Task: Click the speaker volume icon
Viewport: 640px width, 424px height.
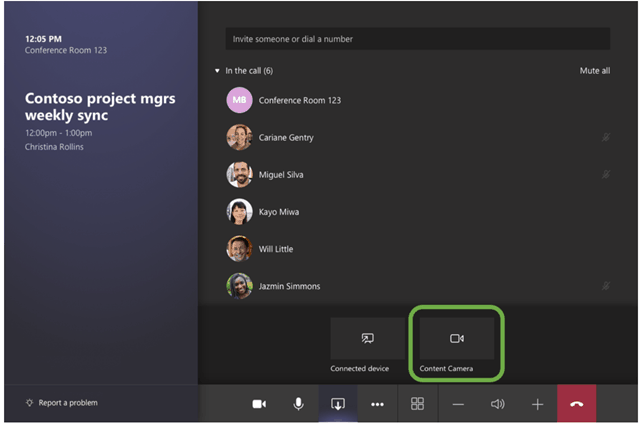Action: click(498, 404)
